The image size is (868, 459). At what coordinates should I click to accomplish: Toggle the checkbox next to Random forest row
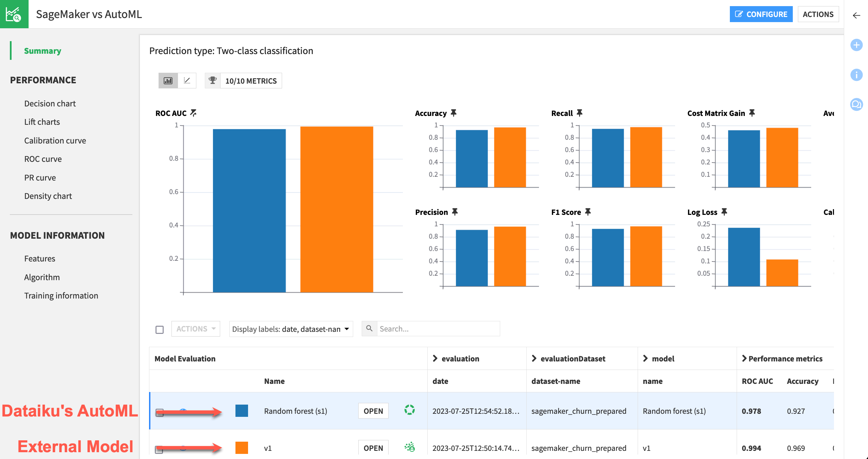(160, 411)
